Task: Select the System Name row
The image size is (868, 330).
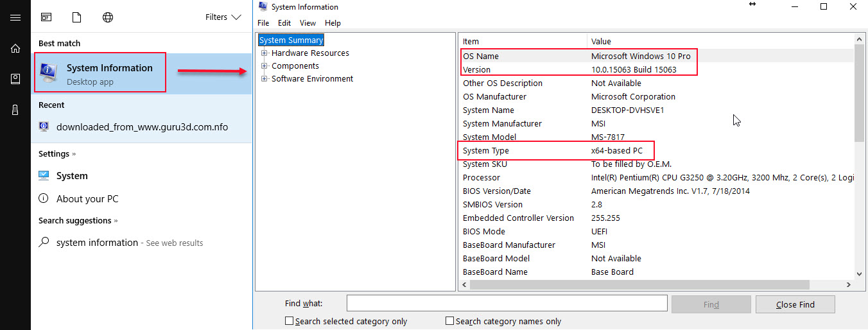Action: (x=657, y=110)
